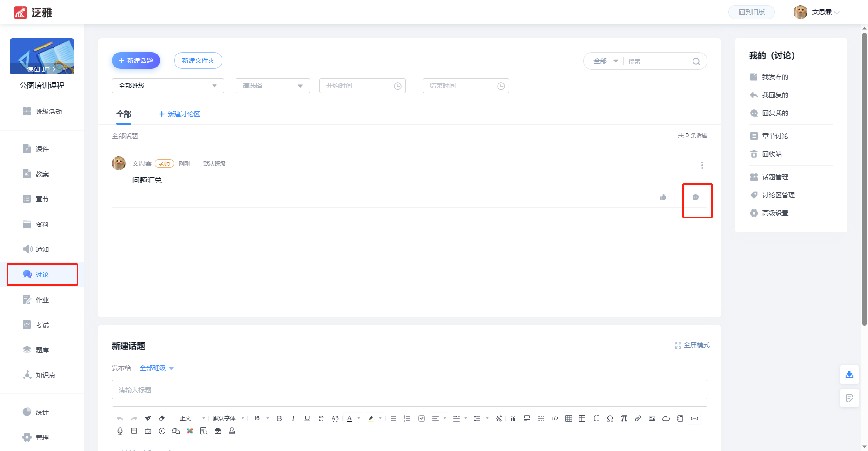Screen dimensions: 868x451
Task: Open 班级活动 in the sidebar
Action: [42, 112]
